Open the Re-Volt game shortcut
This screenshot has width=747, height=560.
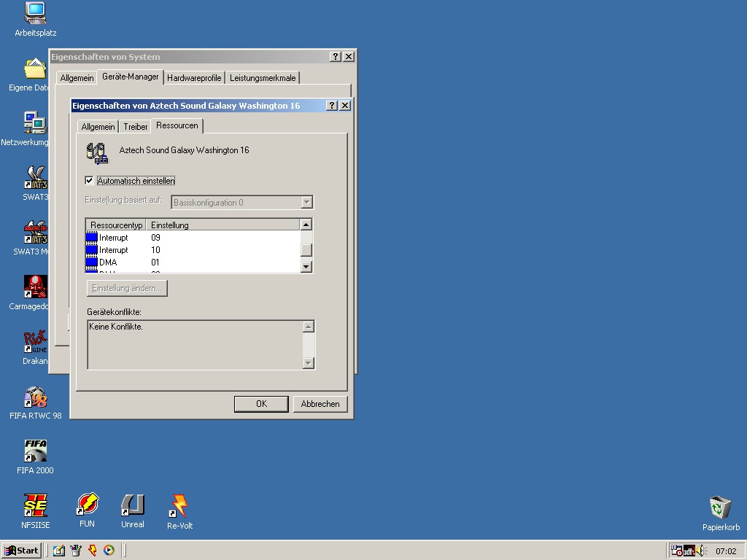coord(179,506)
